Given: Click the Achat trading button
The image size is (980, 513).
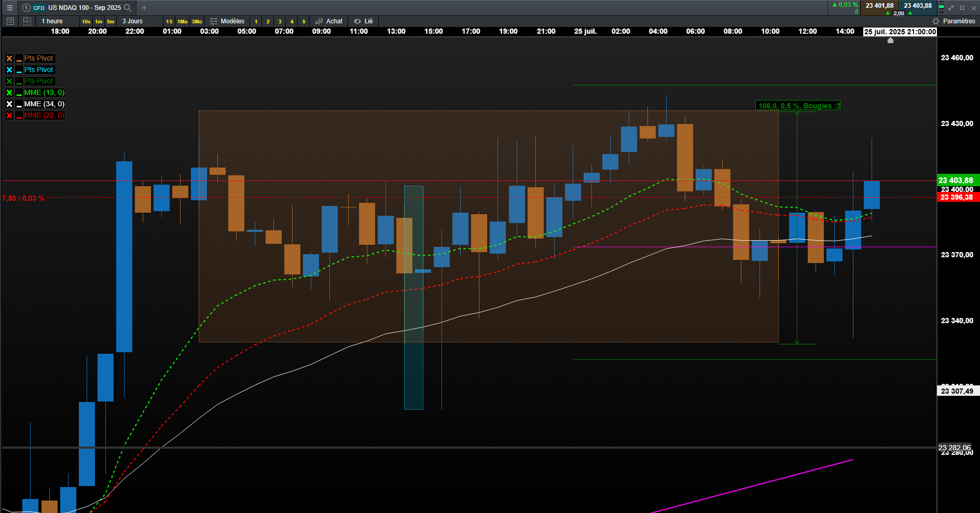Looking at the screenshot, I should tap(329, 21).
